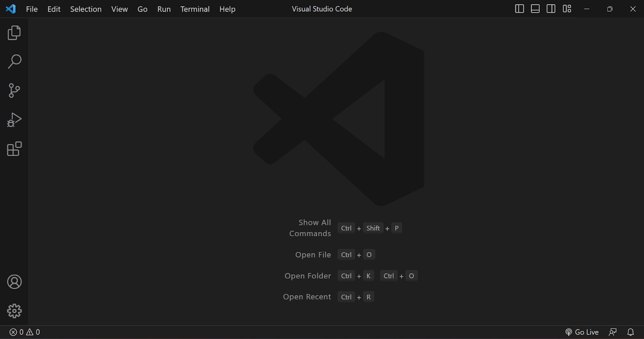Click the Open Recent label

307,297
